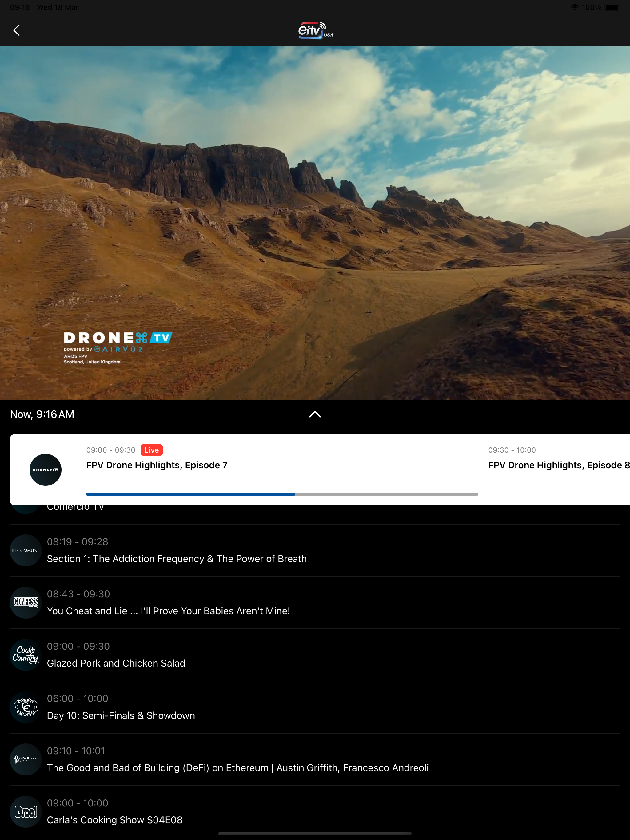Tap the 09:16 clock in status bar
Screen dimensions: 630x840
click(20, 7)
